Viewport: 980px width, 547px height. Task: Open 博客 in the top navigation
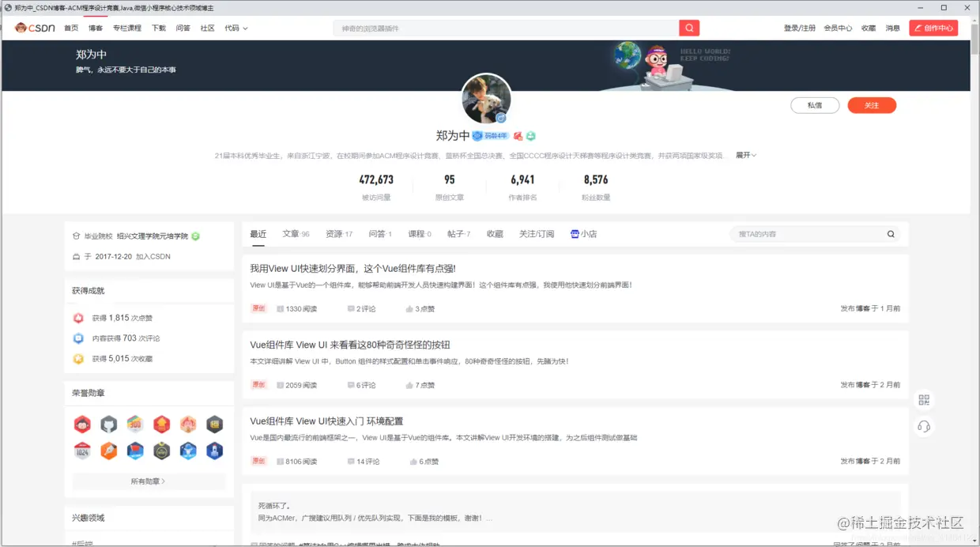pyautogui.click(x=96, y=28)
